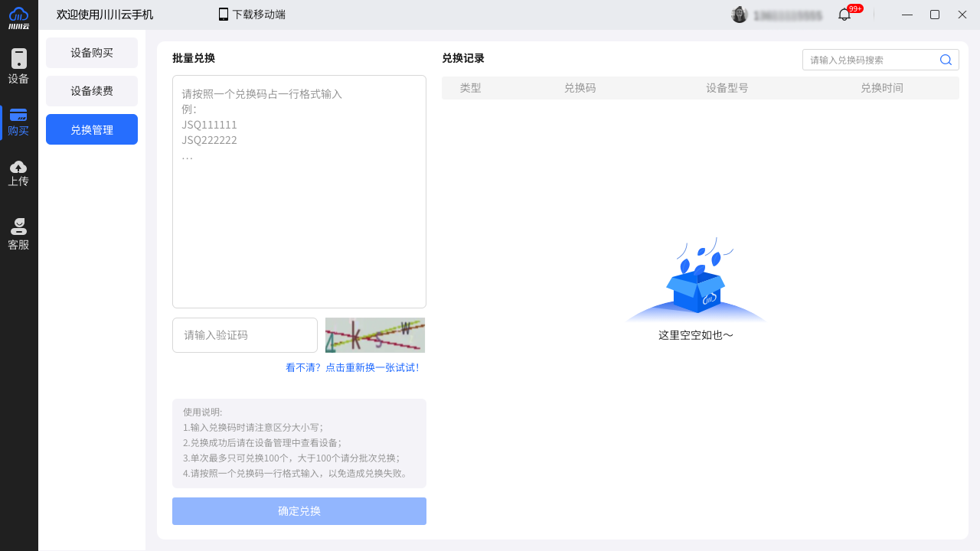The width and height of the screenshot is (980, 551).
Task: Click the user avatar picture
Action: (739, 15)
